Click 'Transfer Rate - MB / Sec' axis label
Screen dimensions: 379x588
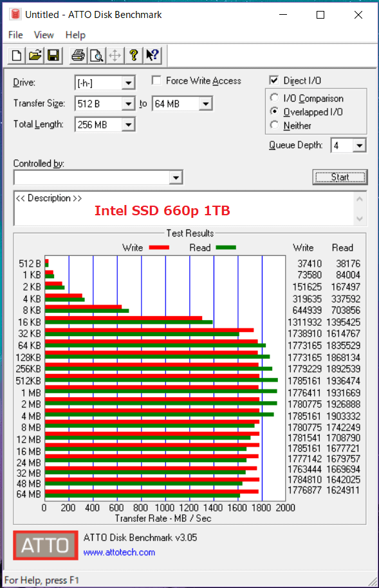point(163,518)
